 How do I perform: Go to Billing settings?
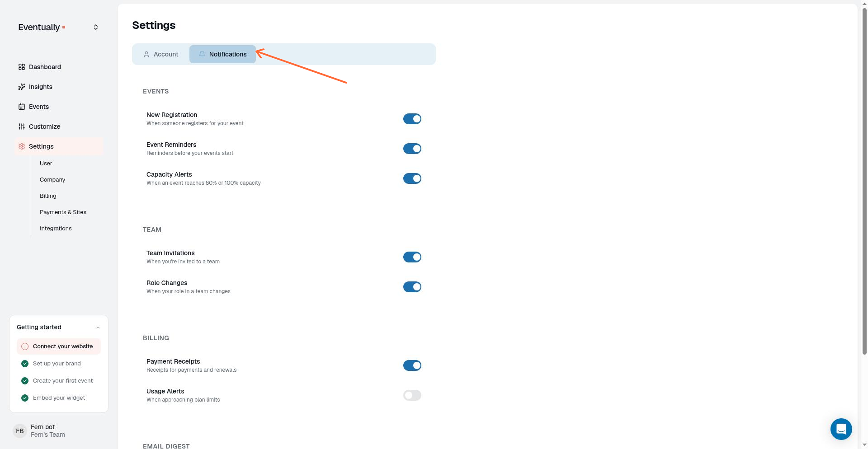48,196
